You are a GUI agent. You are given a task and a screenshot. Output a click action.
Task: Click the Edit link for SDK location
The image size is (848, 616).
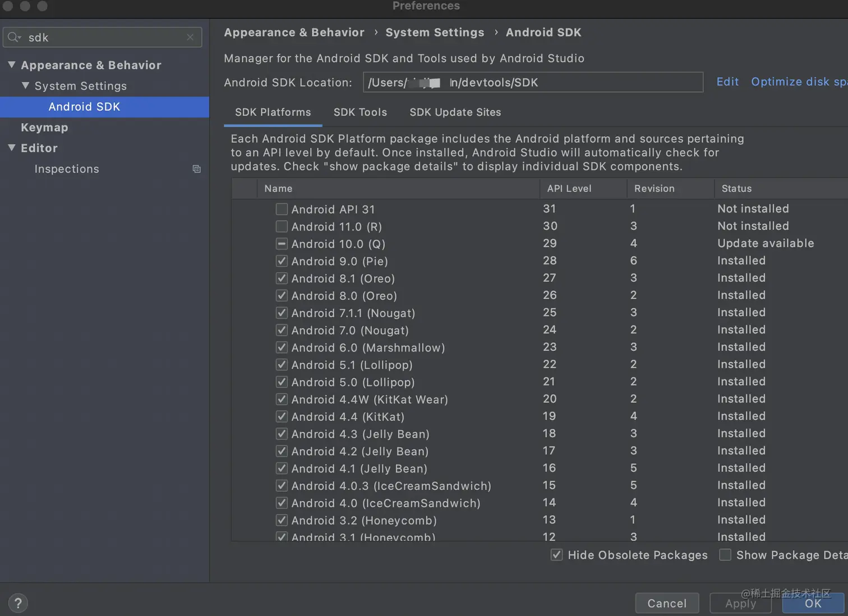tap(727, 82)
